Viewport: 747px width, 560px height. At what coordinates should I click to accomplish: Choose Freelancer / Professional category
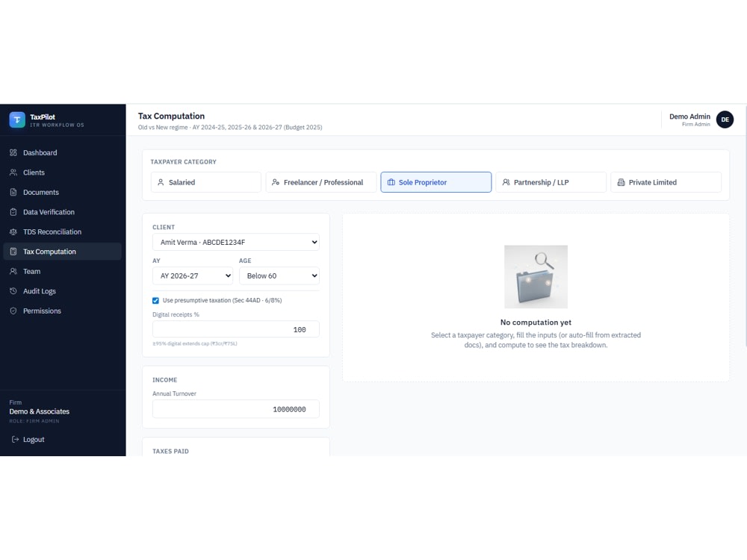tap(321, 182)
